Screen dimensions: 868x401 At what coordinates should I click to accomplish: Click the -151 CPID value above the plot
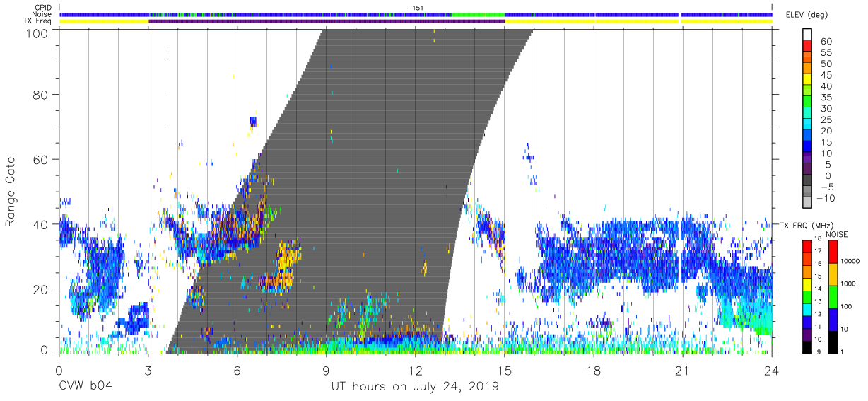point(416,8)
